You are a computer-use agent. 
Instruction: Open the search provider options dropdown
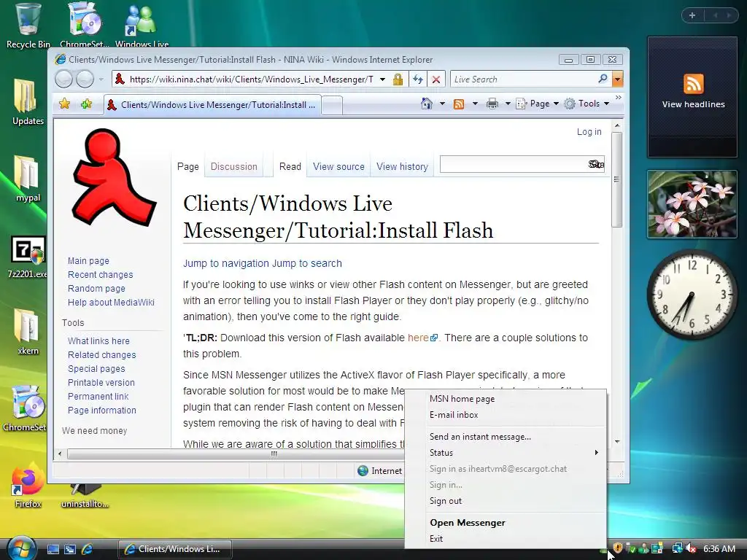pos(617,79)
